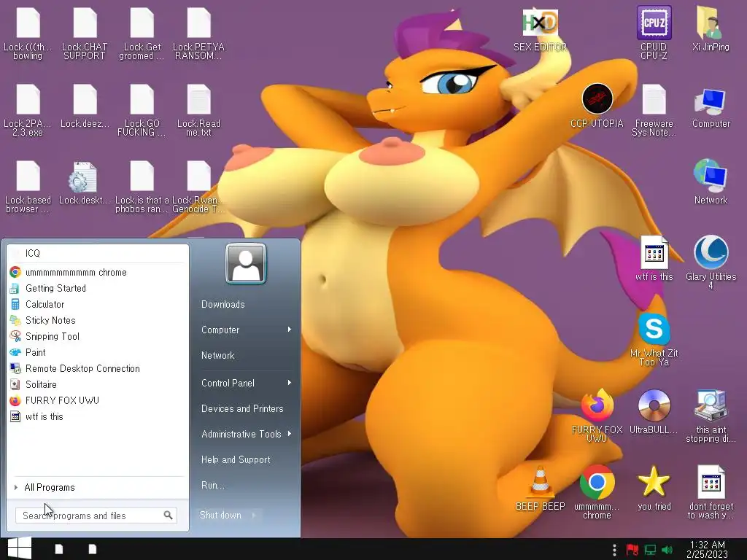Click the Search programs and files box

96,516
